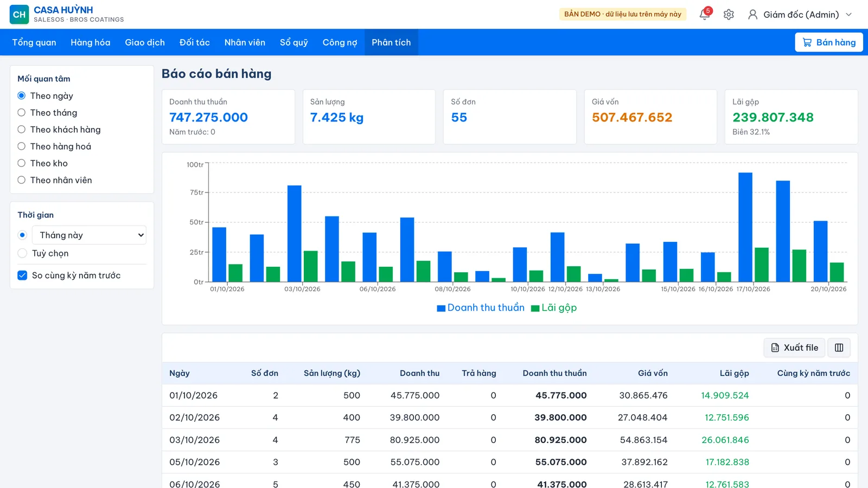
Task: Open the notifications bell
Action: pos(705,14)
